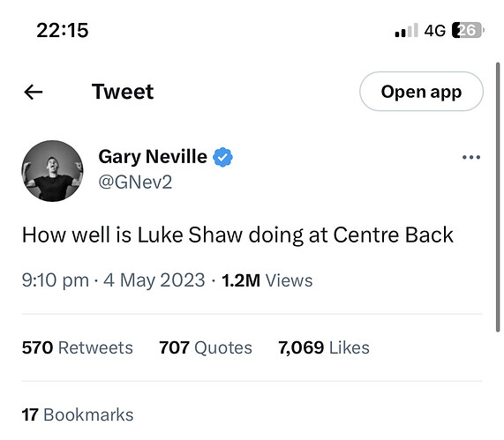Click the @GNev2 handle

pyautogui.click(x=135, y=183)
